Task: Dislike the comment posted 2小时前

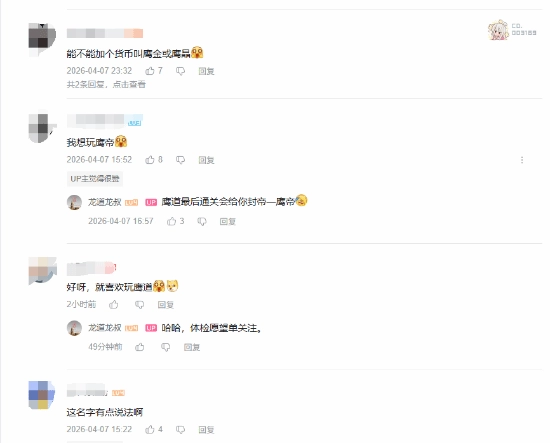Action: 140,305
